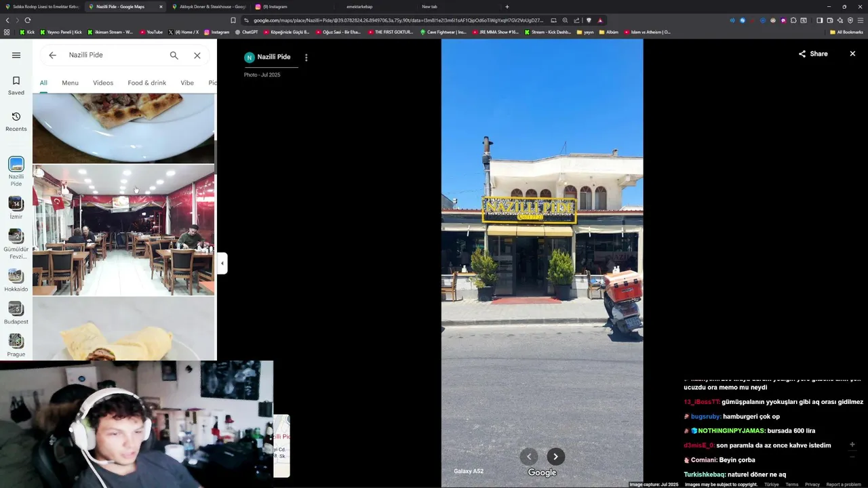This screenshot has width=868, height=488.
Task: Click the browser address bar URL
Action: pos(399,20)
